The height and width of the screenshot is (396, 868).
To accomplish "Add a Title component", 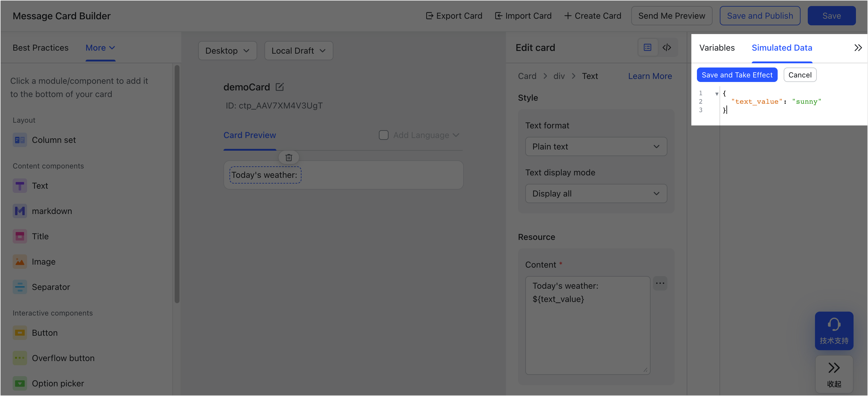I will click(31, 237).
